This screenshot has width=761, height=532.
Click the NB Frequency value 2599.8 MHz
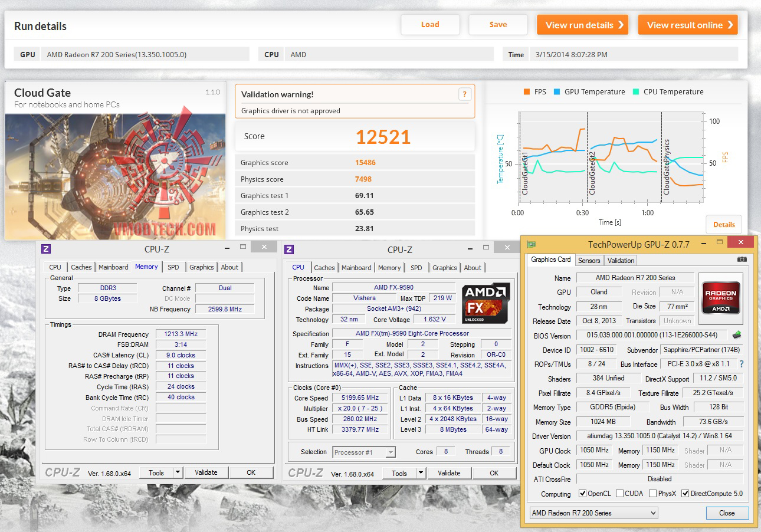pyautogui.click(x=225, y=309)
